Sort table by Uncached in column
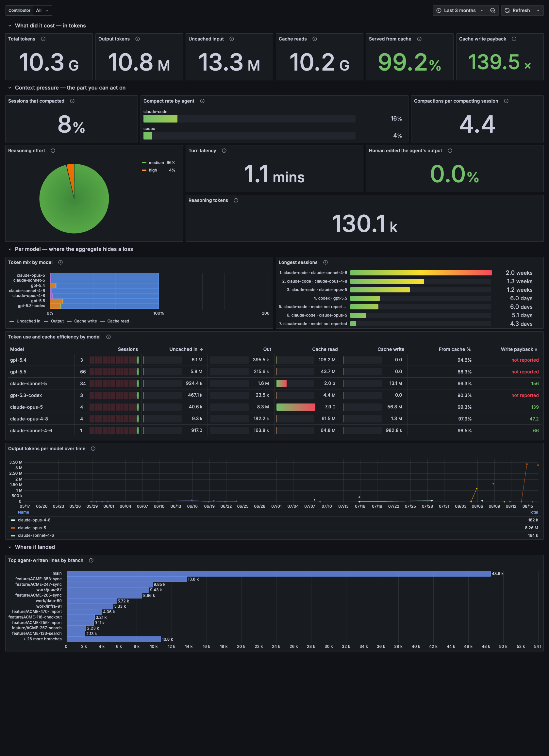Image resolution: width=549 pixels, height=756 pixels. click(x=186, y=349)
